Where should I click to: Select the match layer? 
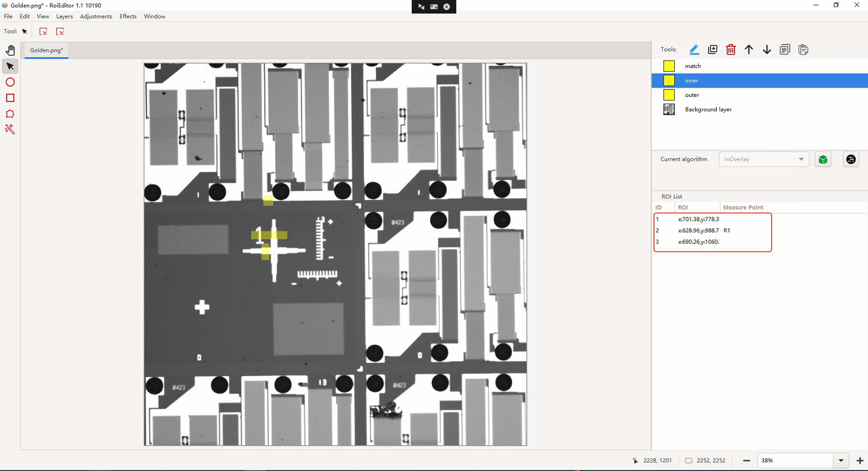click(x=759, y=66)
